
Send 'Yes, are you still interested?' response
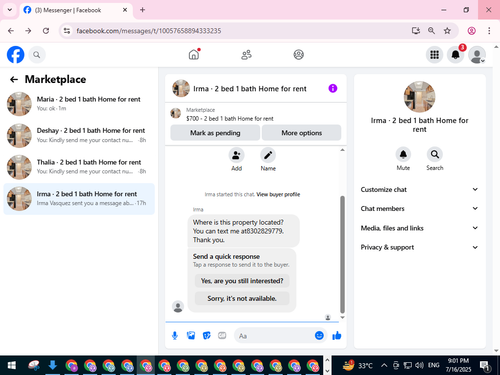(242, 281)
